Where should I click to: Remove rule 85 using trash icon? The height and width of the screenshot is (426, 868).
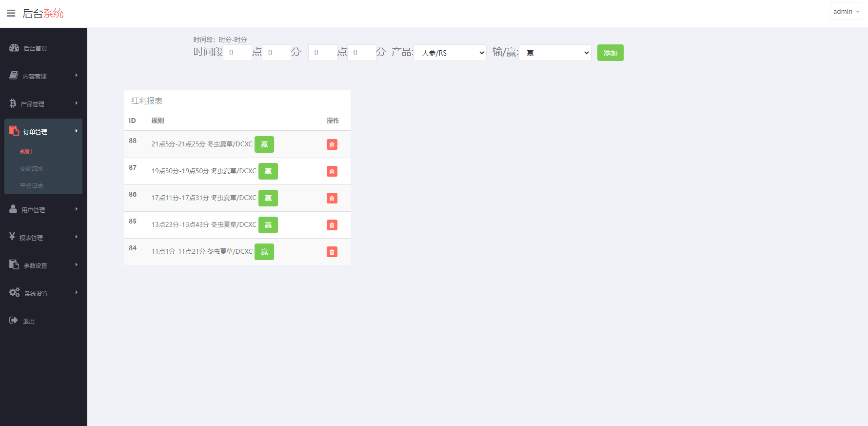click(x=332, y=225)
